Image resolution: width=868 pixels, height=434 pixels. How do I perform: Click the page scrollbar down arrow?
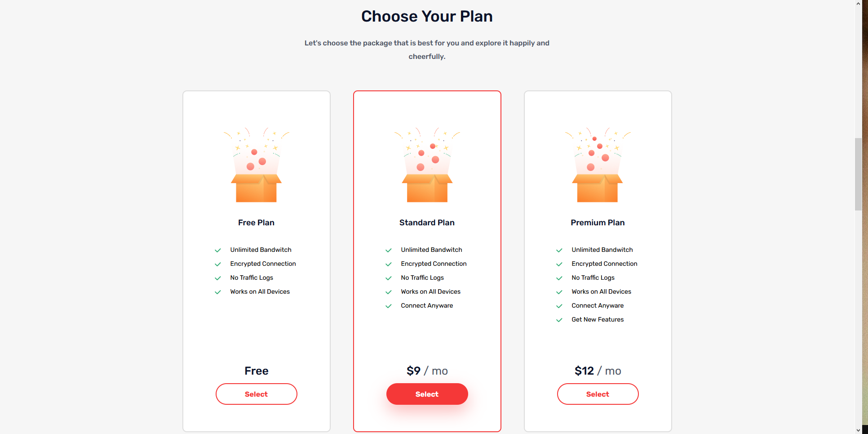[859, 430]
